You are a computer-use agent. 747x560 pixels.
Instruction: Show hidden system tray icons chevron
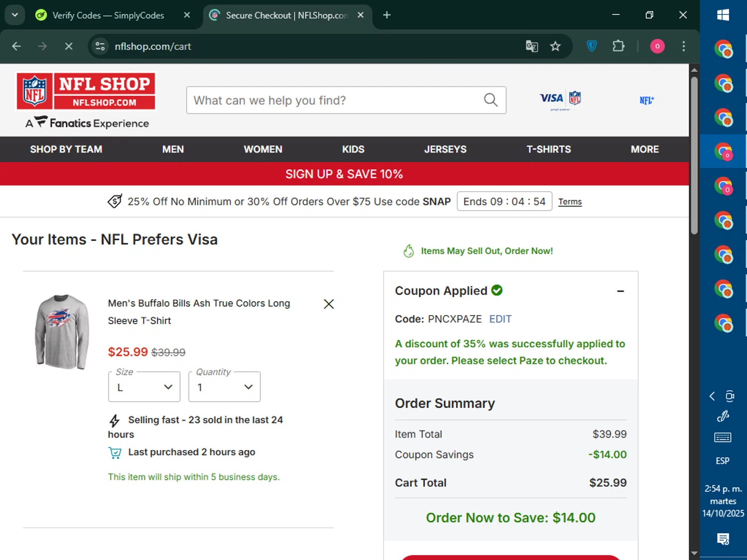[x=712, y=396]
